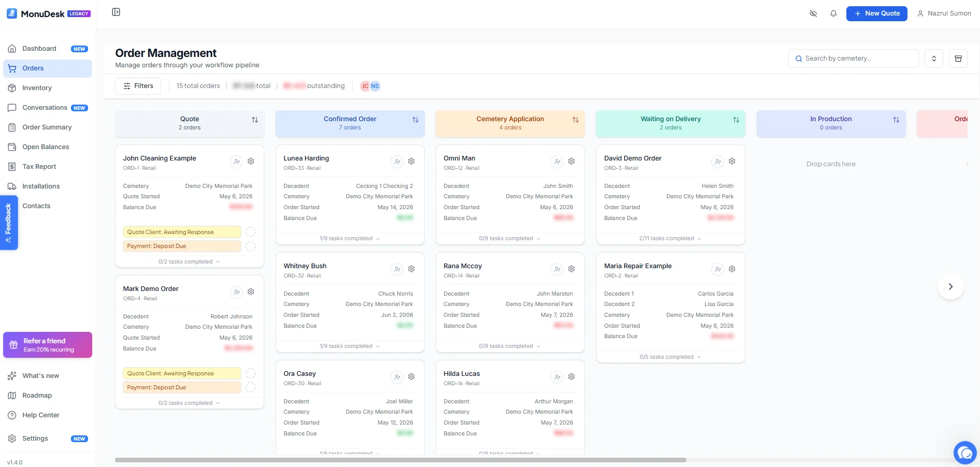The image size is (980, 467).
Task: Sort the Waiting on Delivery column
Action: tap(736, 120)
